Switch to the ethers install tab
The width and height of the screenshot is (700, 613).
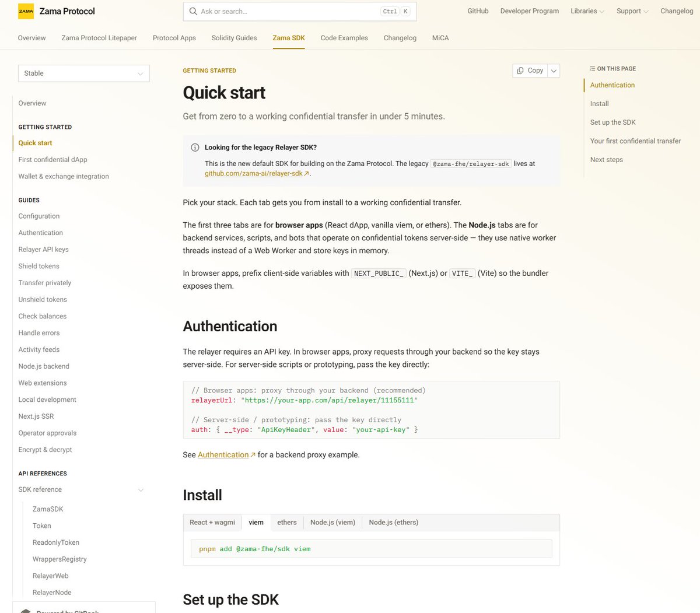click(287, 523)
